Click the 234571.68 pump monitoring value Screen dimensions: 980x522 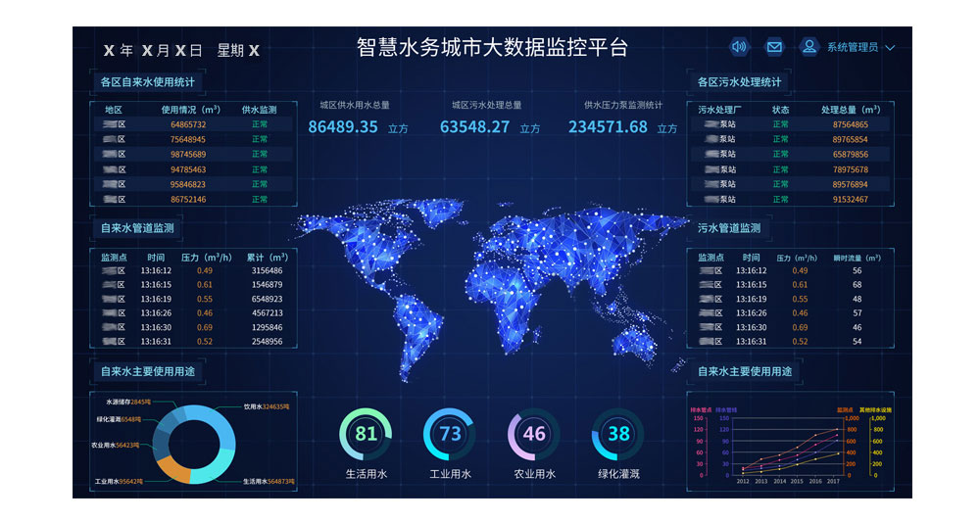[x=608, y=127]
